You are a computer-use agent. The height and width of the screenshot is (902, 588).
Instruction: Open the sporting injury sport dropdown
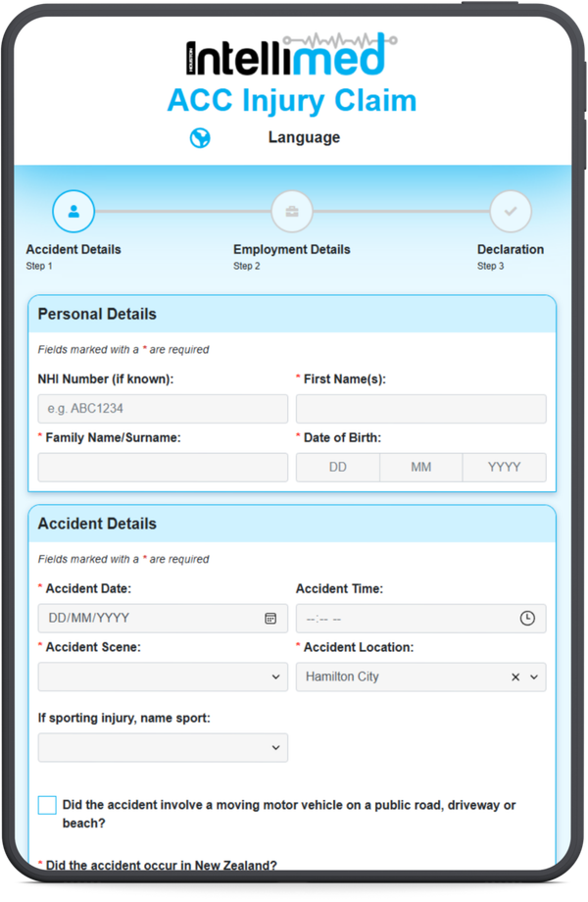pos(163,747)
